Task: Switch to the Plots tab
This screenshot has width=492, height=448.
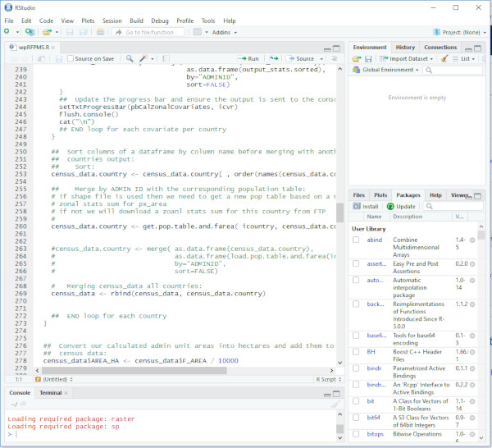Action: pos(380,195)
